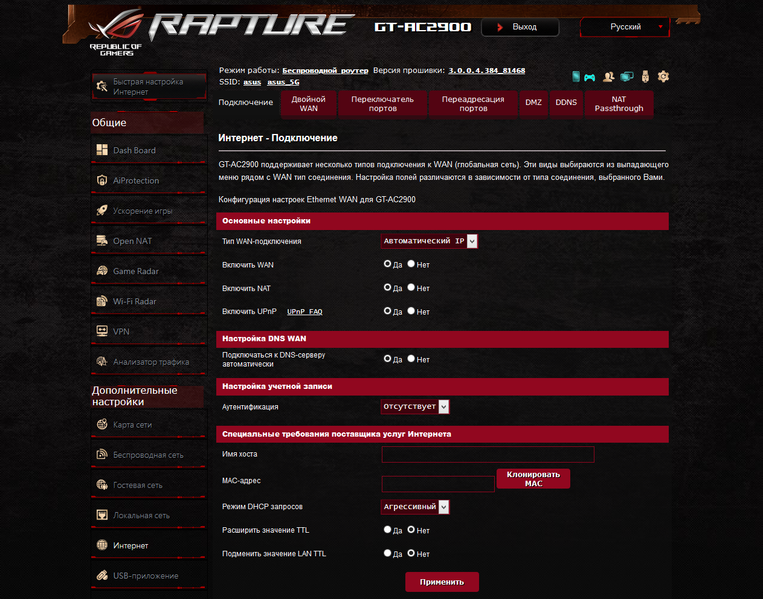Viewport: 763px width, 599px height.
Task: Open the UPnP FAQ link
Action: (x=305, y=312)
